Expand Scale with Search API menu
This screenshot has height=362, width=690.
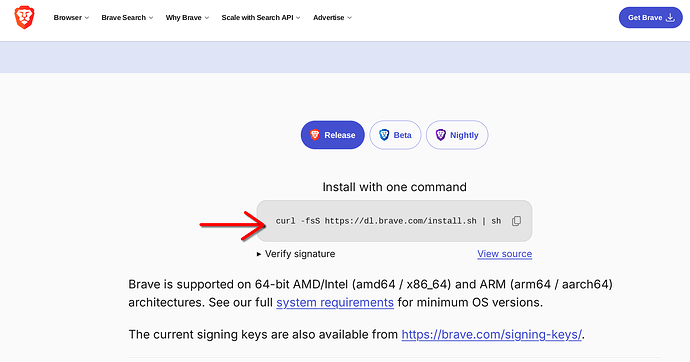261,18
